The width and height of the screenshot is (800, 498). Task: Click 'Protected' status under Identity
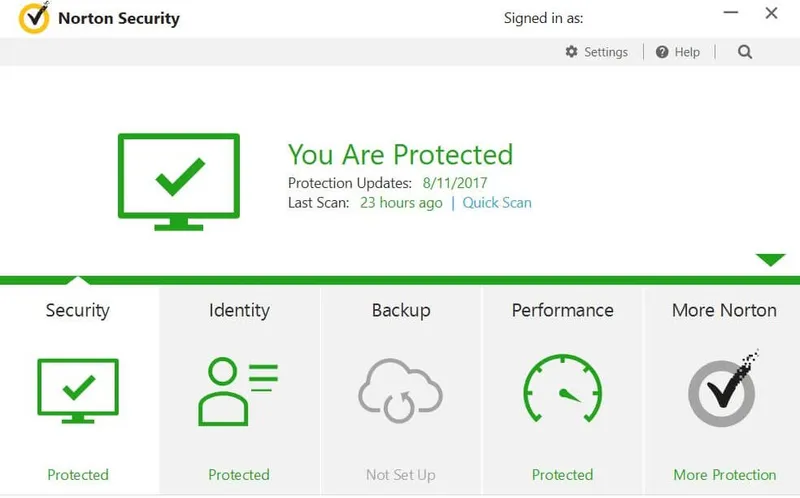tap(239, 475)
